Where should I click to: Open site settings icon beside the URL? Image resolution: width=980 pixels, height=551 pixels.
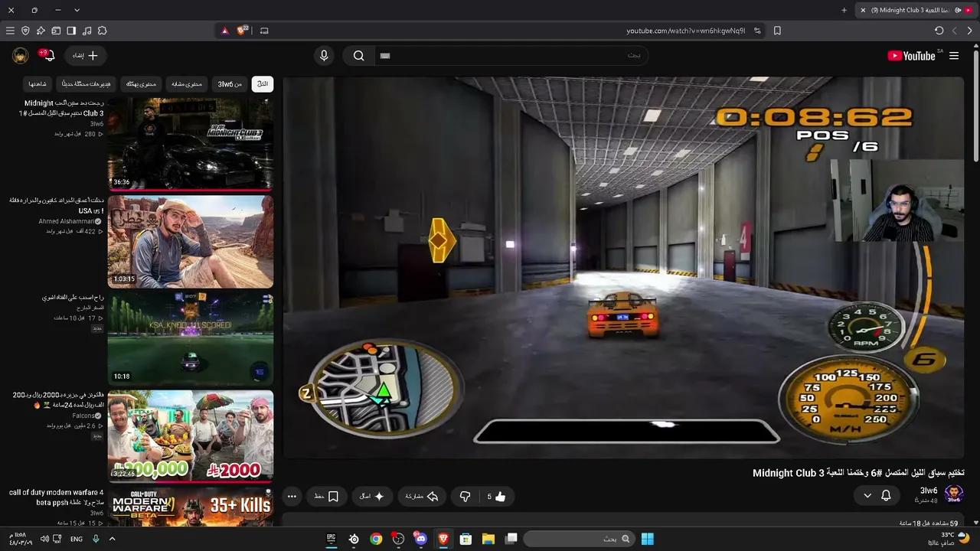coord(757,31)
